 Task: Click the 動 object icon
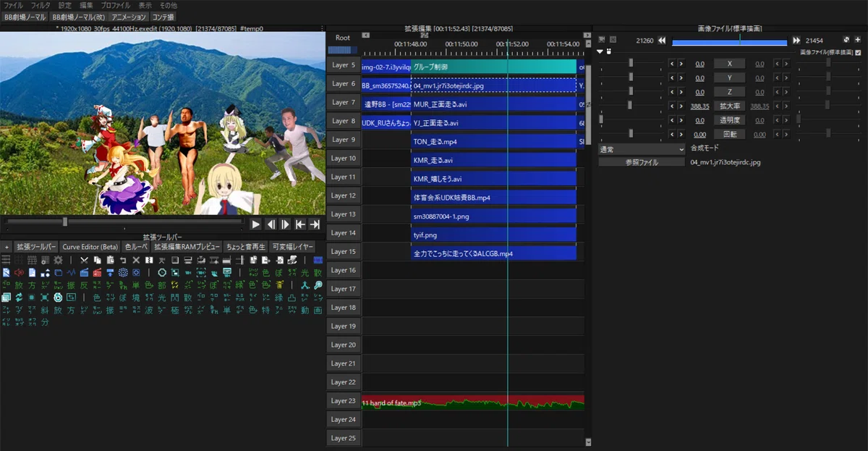(x=305, y=310)
